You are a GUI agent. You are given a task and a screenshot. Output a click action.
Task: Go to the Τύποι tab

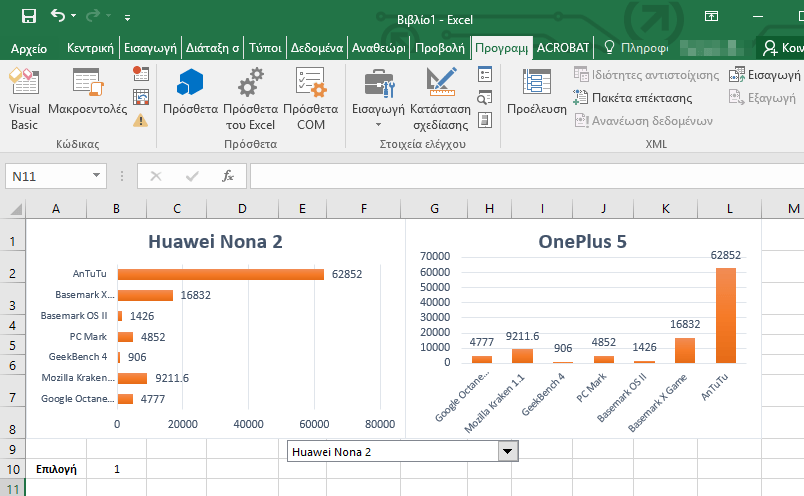point(265,48)
